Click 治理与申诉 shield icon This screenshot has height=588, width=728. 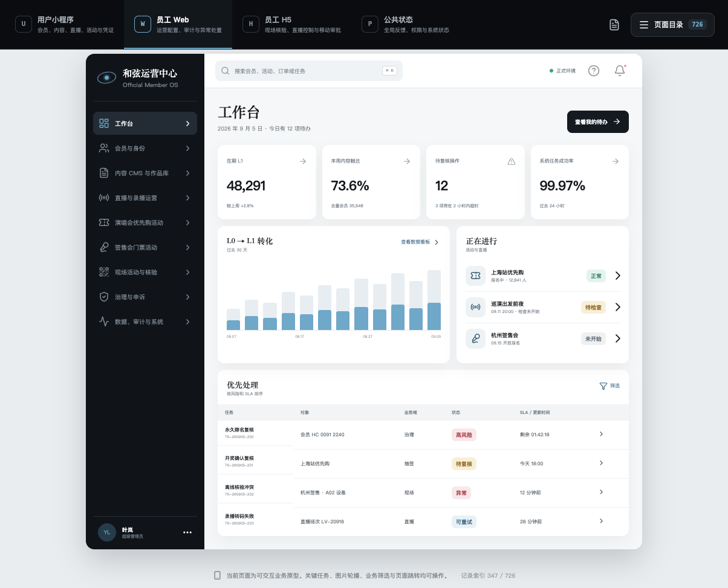point(104,297)
